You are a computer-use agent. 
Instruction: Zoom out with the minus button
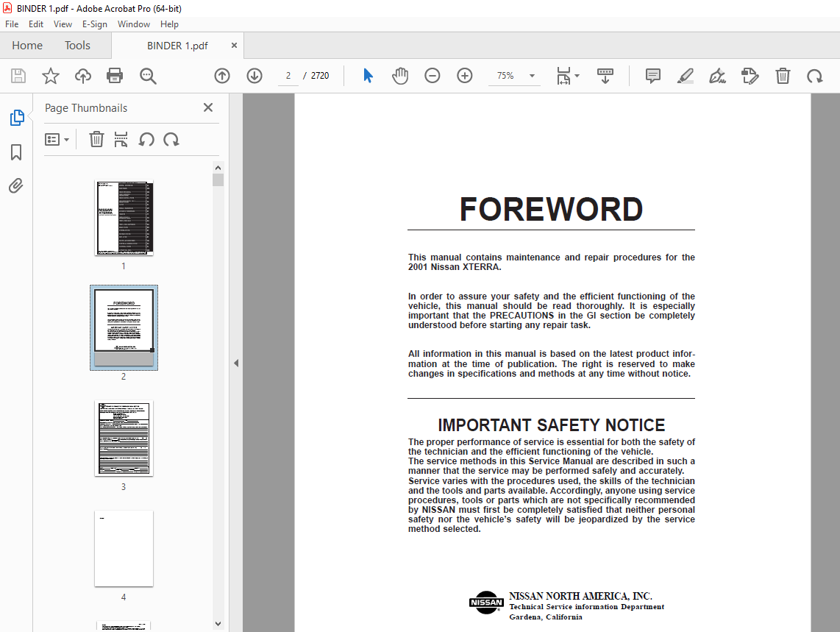tap(433, 76)
